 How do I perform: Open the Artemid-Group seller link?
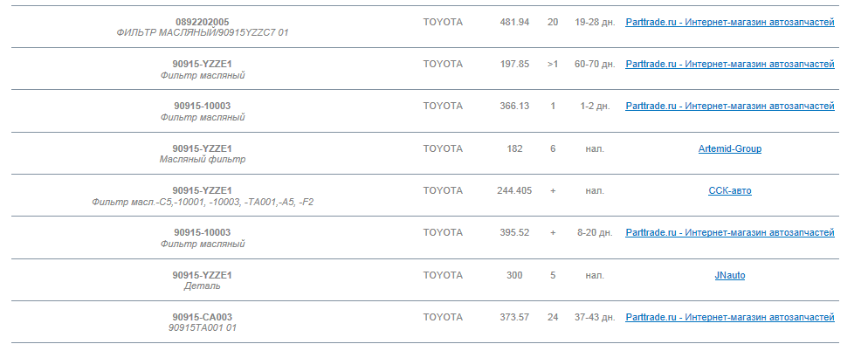[730, 148]
